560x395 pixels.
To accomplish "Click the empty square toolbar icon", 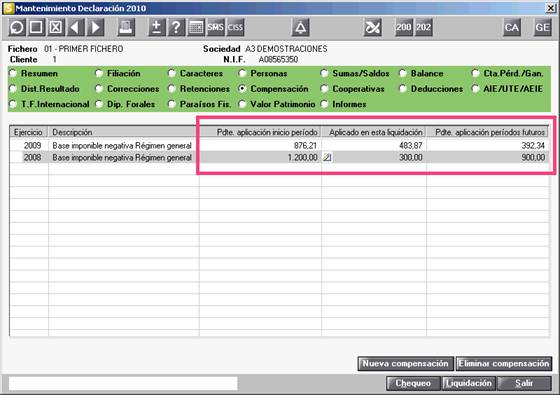I will [36, 27].
